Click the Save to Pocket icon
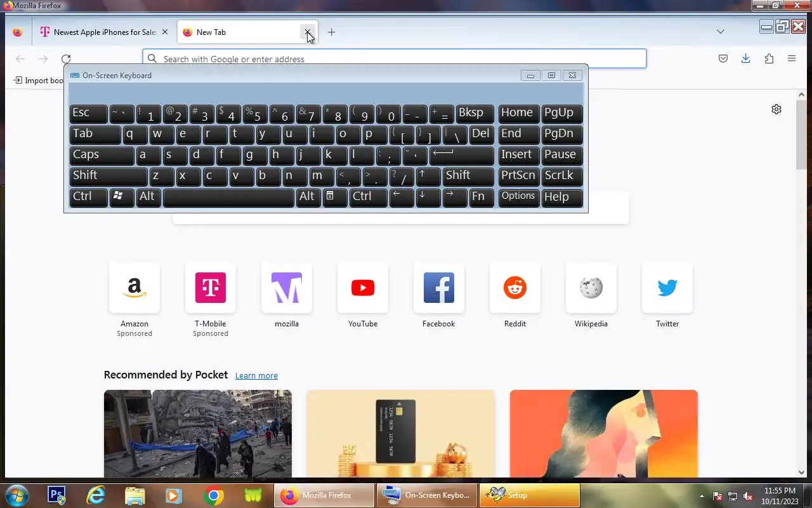Screen dimensions: 812x508 723,58
